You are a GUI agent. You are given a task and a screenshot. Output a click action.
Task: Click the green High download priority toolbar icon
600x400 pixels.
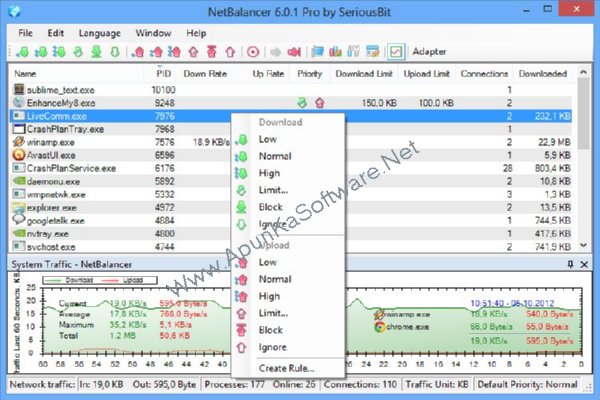click(x=59, y=52)
